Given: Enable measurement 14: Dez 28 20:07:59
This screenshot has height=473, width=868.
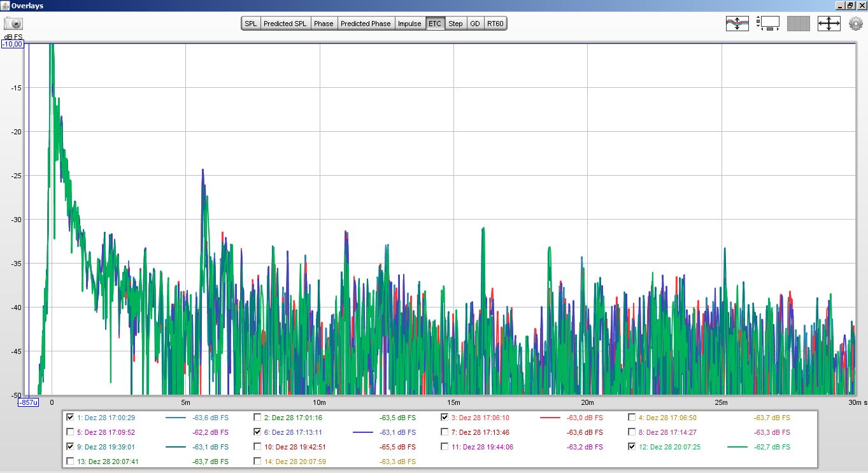Looking at the screenshot, I should (257, 462).
